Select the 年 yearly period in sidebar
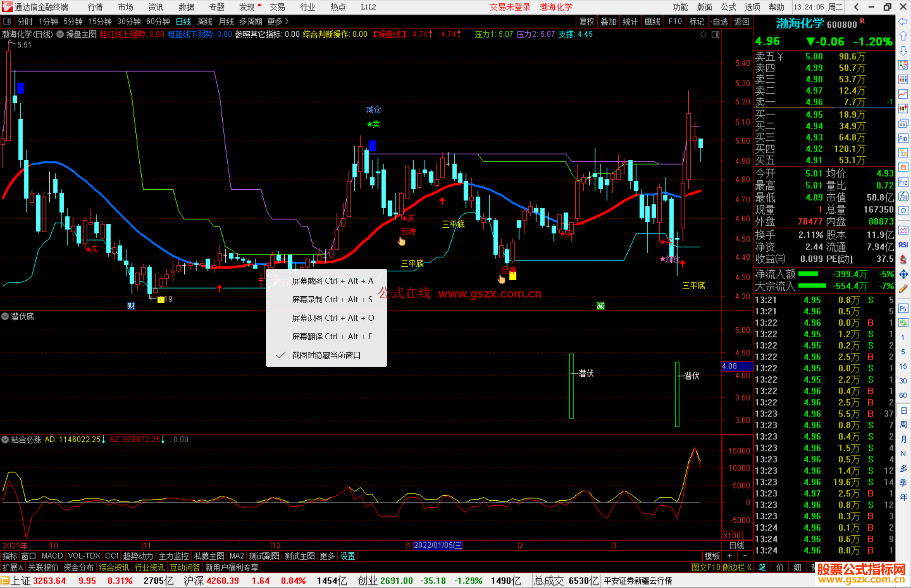Image resolution: width=911 pixels, height=588 pixels. pyautogui.click(x=903, y=497)
